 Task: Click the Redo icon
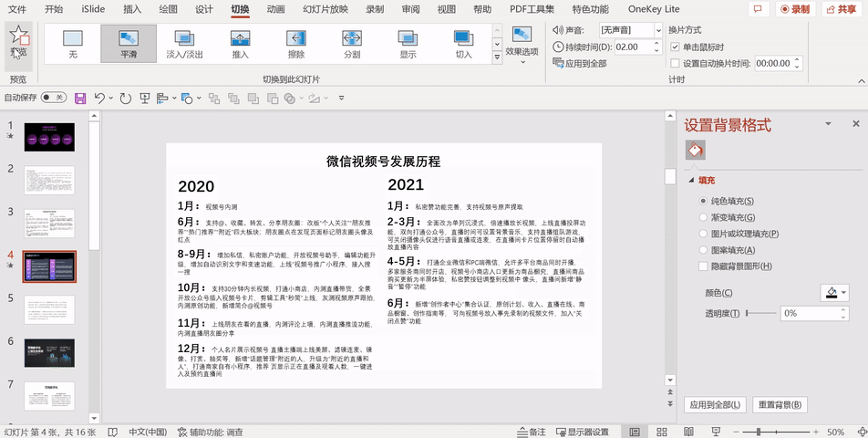tap(126, 98)
